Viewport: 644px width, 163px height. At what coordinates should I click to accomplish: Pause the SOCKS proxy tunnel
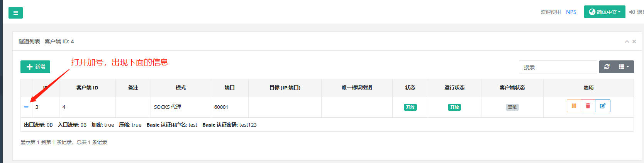coord(574,106)
